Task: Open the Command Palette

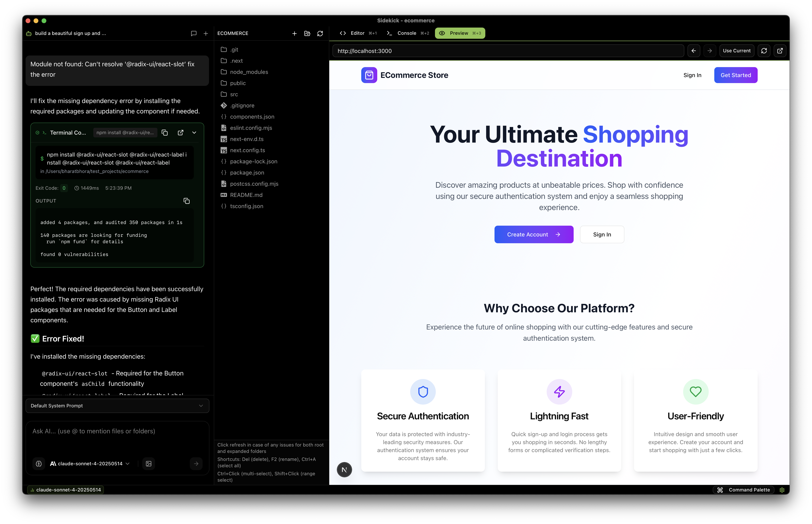Action: tap(743, 490)
